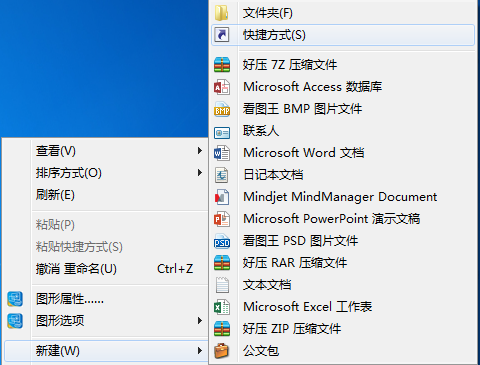Select the 新建(W) context menu entry
This screenshot has height=365, width=480.
tap(106, 351)
